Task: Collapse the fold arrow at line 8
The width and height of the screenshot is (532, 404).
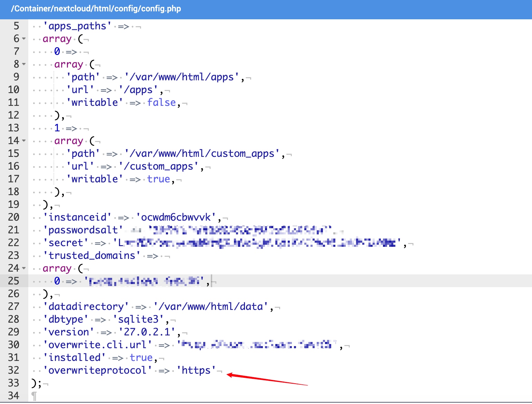Action: (x=24, y=64)
